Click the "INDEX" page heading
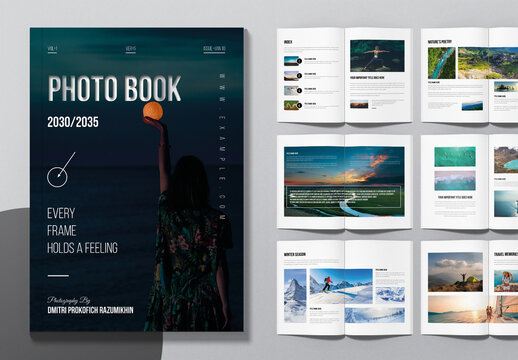Image resolution: width=518 pixels, height=360 pixels. click(288, 42)
